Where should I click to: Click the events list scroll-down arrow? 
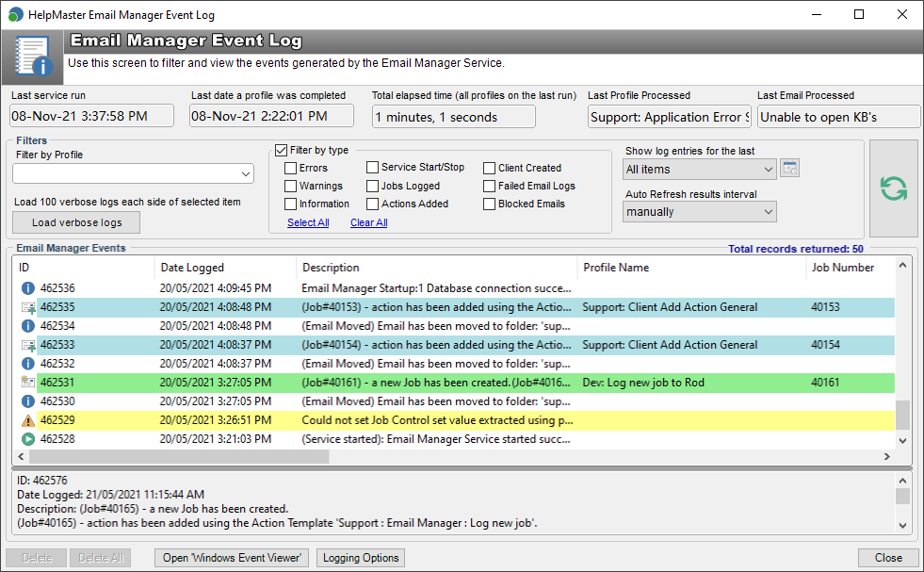(902, 440)
